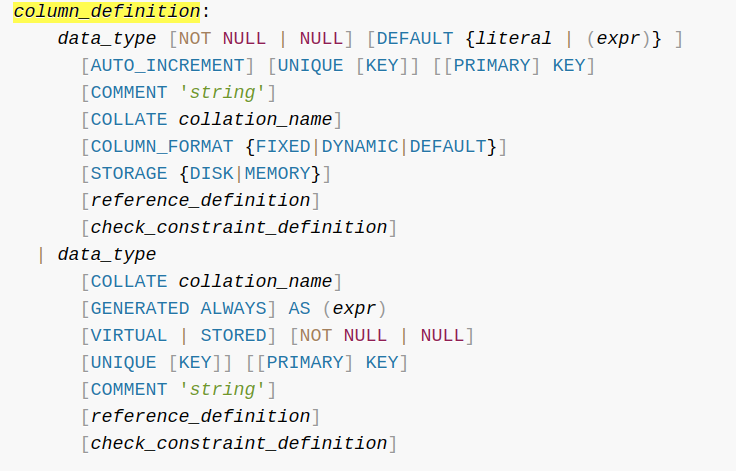Click the highlighted column_definition heading
Viewport: 736px width, 471px height.
point(107,11)
